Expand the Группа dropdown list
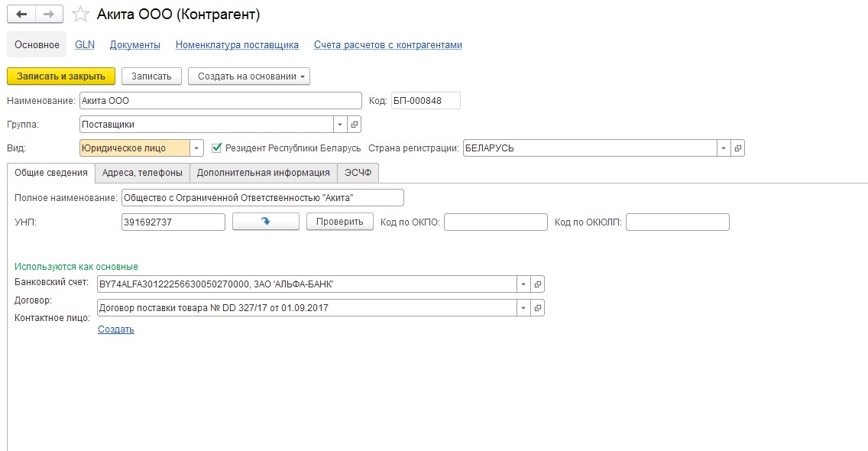 click(341, 125)
